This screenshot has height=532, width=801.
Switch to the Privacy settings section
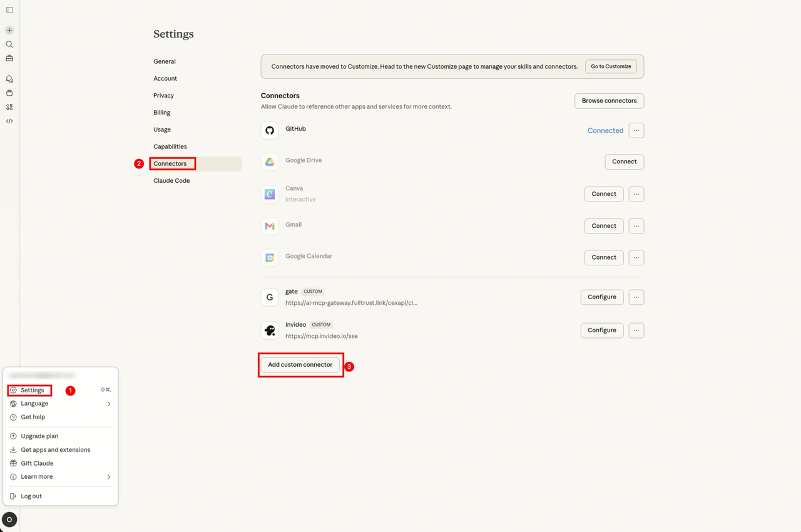pos(163,96)
